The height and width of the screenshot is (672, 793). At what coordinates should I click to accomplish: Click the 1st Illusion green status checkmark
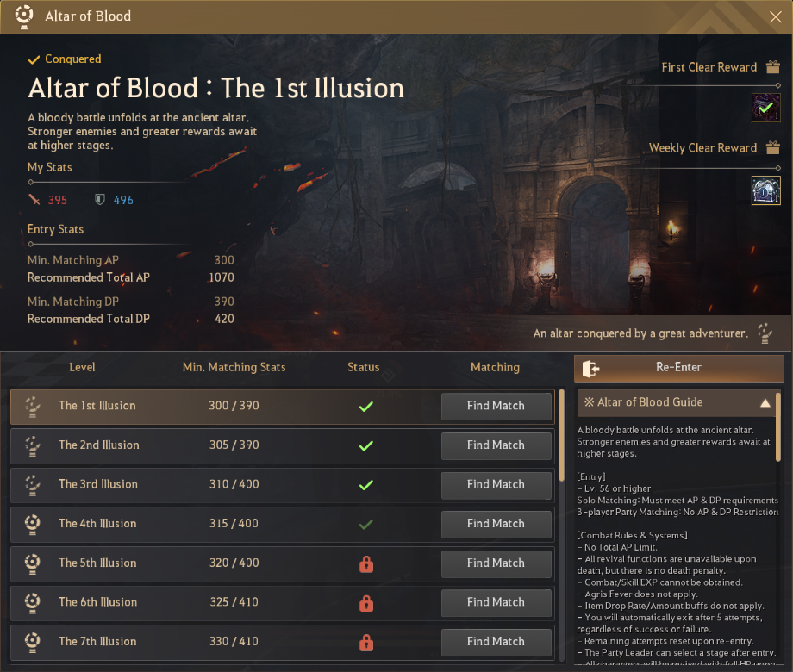click(x=365, y=406)
